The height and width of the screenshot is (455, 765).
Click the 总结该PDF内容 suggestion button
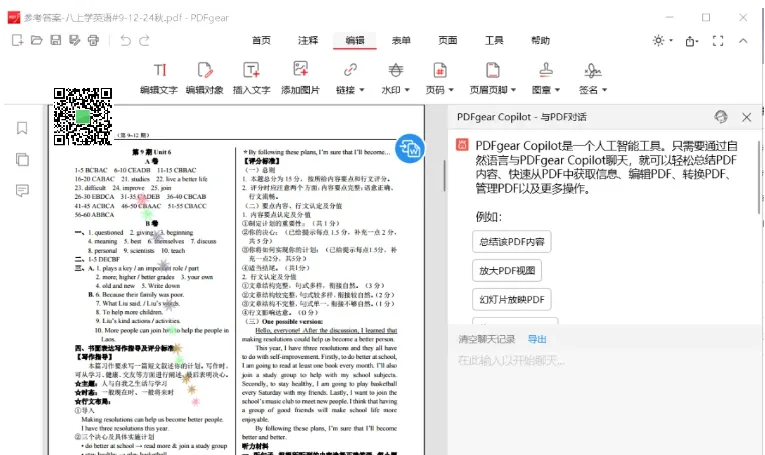[512, 242]
